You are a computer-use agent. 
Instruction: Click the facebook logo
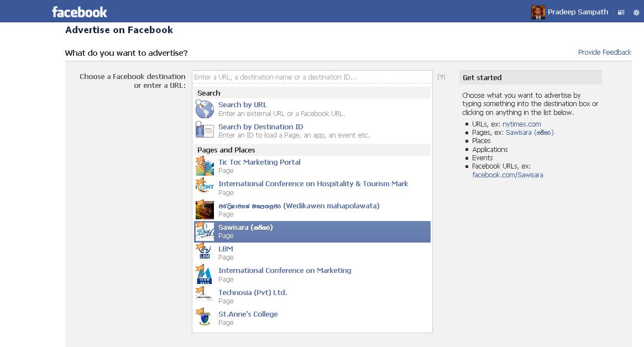[x=79, y=12]
